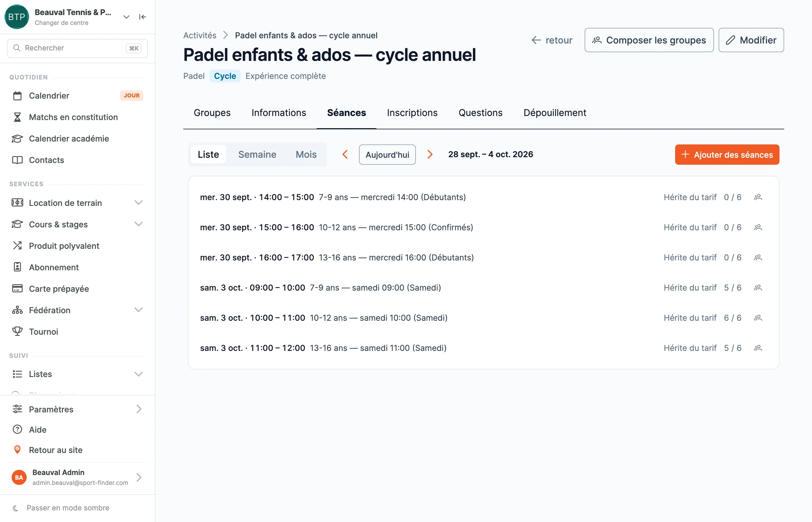Open the Dépouillement tab
Image resolution: width=812 pixels, height=522 pixels.
click(x=555, y=113)
